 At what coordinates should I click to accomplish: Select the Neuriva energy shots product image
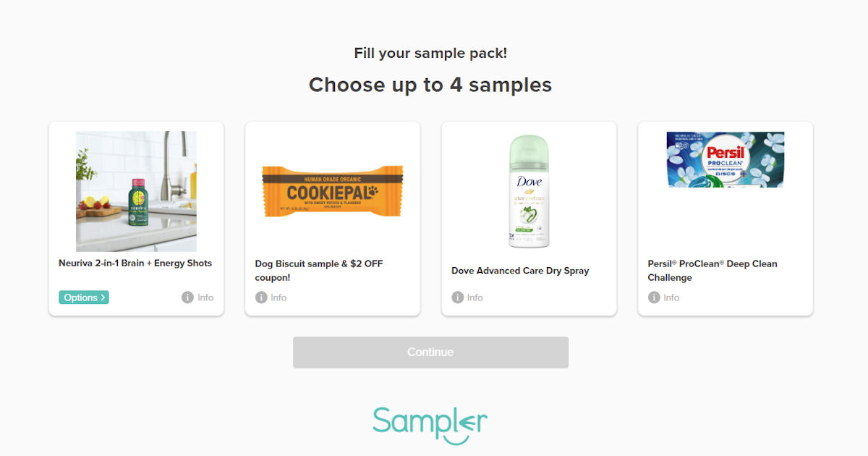click(x=136, y=191)
